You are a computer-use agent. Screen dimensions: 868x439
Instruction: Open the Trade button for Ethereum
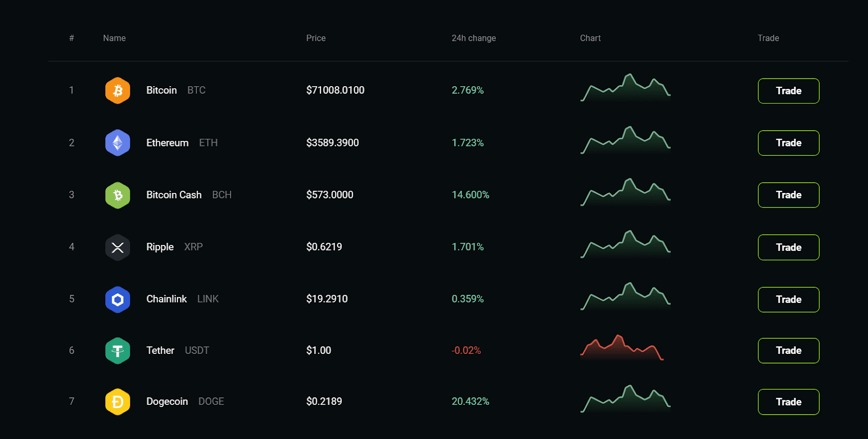click(788, 143)
